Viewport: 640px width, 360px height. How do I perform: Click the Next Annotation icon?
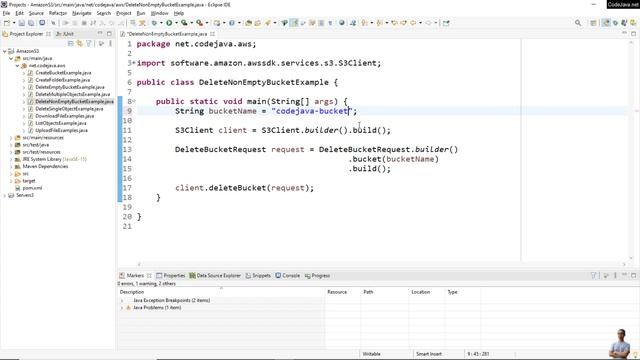pos(364,23)
